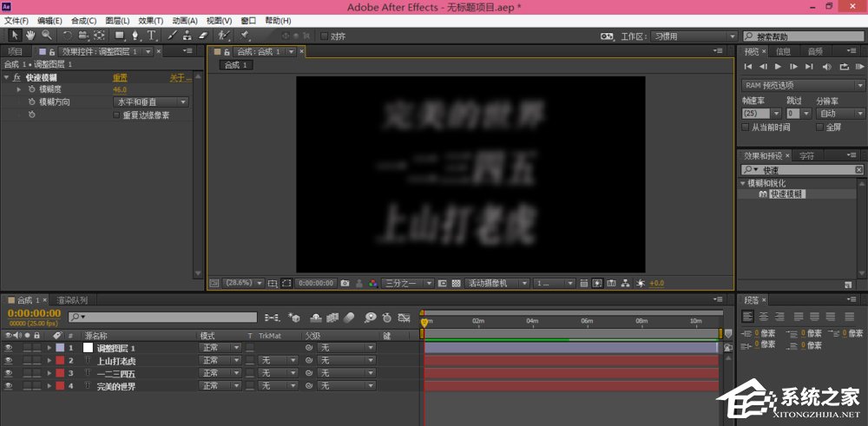The height and width of the screenshot is (426, 868).
Task: Open the 模糊方向 dropdown
Action: 151,102
